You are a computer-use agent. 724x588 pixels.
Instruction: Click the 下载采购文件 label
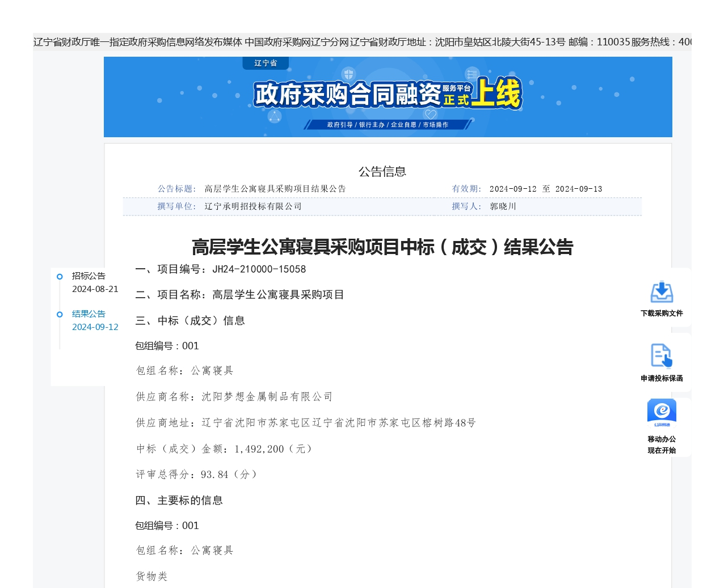coord(662,313)
